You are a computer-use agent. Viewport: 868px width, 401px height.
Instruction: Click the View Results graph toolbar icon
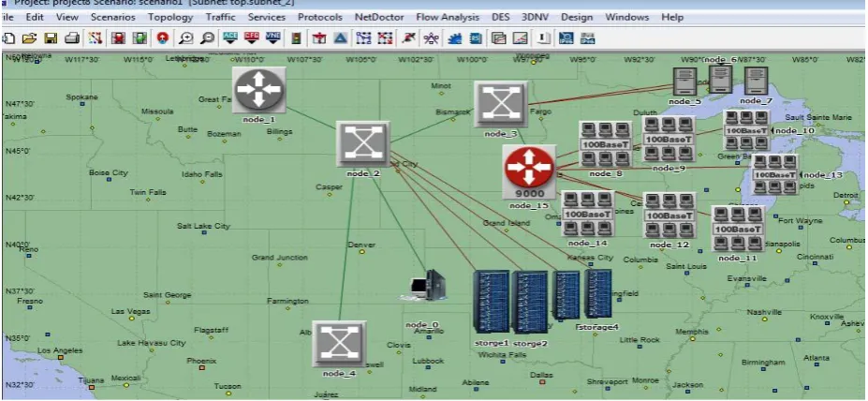(521, 38)
